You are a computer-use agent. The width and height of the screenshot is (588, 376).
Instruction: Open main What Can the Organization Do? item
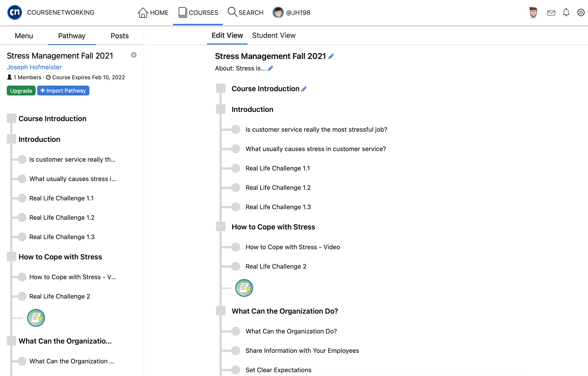point(291,331)
